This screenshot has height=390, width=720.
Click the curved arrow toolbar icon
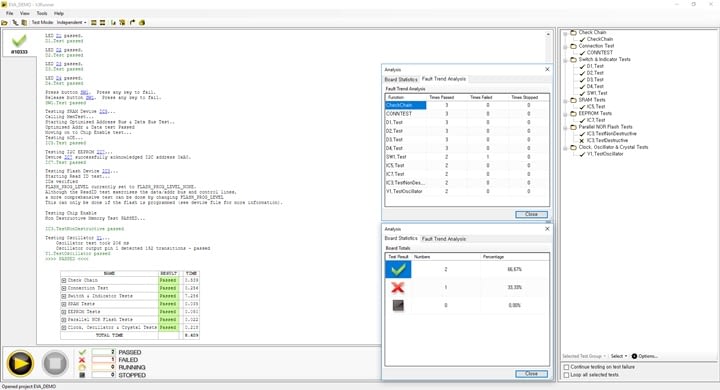click(132, 23)
